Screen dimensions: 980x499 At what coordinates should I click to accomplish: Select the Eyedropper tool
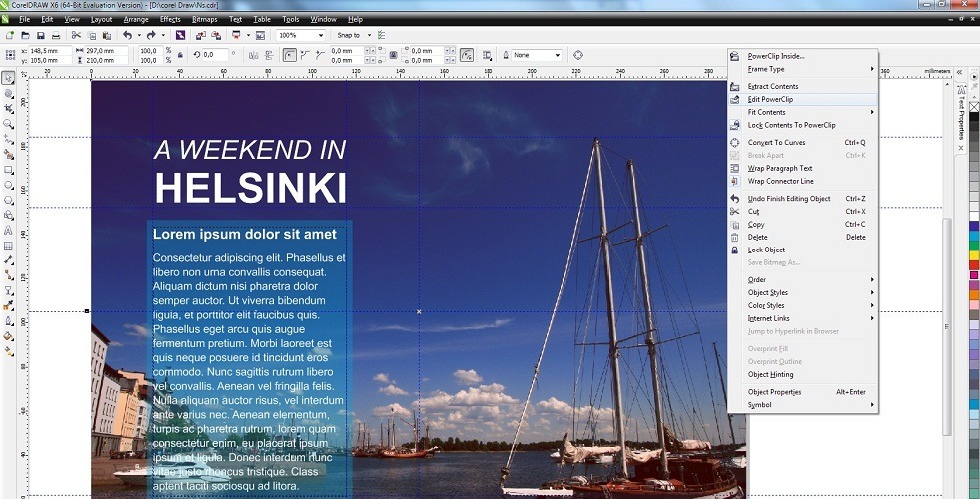[x=8, y=306]
